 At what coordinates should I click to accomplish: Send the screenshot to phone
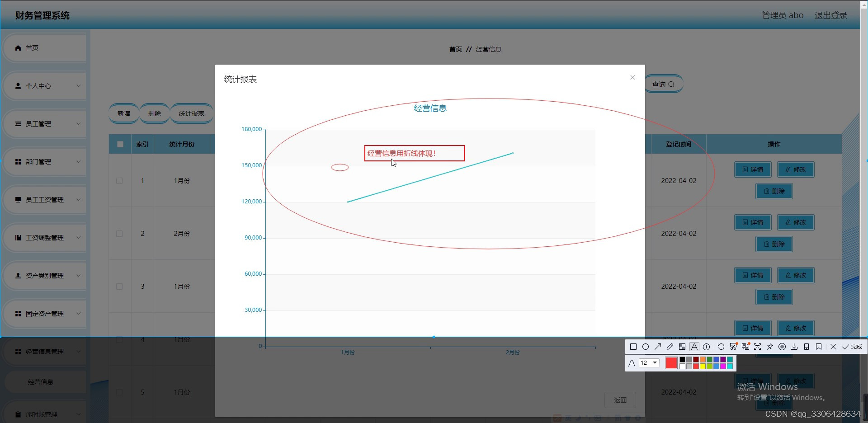pyautogui.click(x=807, y=347)
